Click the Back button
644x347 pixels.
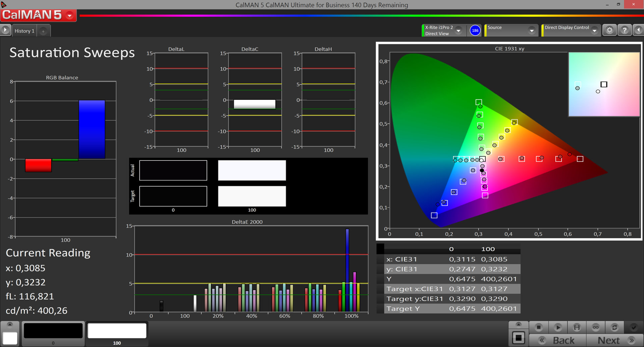click(x=557, y=340)
